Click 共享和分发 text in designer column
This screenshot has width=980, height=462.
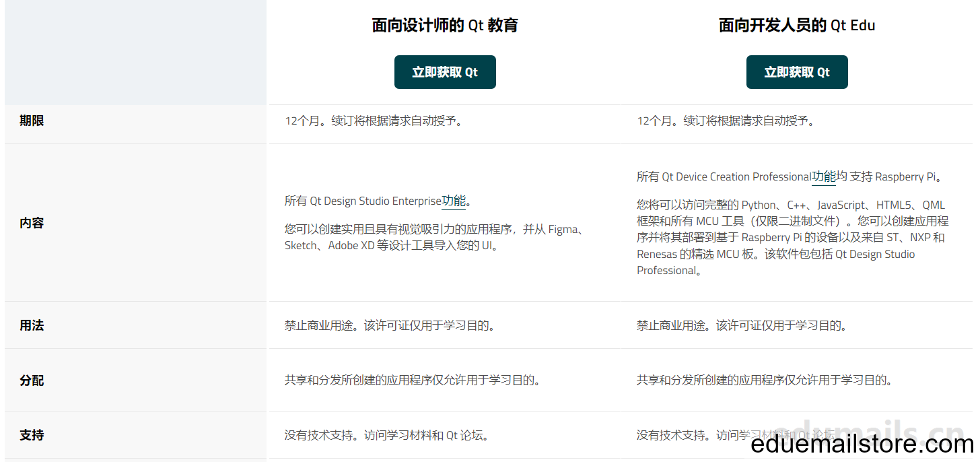415,381
